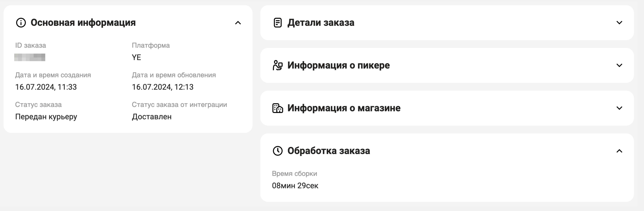Click the Детали заказа heading
The height and width of the screenshot is (211, 644).
pyautogui.click(x=321, y=22)
